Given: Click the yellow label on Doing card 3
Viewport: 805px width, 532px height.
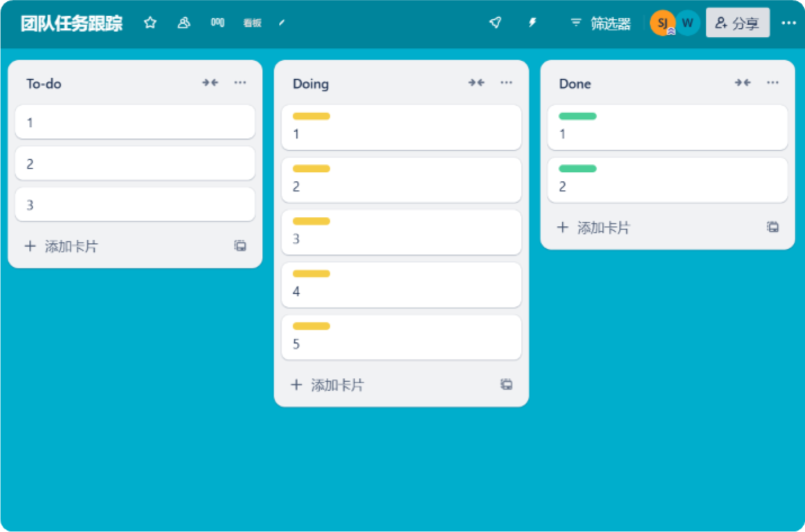Looking at the screenshot, I should pyautogui.click(x=311, y=221).
